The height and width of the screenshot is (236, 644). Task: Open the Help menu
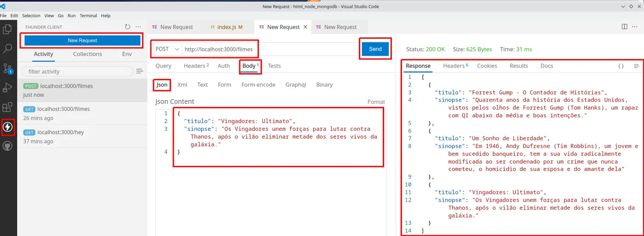[x=106, y=16]
